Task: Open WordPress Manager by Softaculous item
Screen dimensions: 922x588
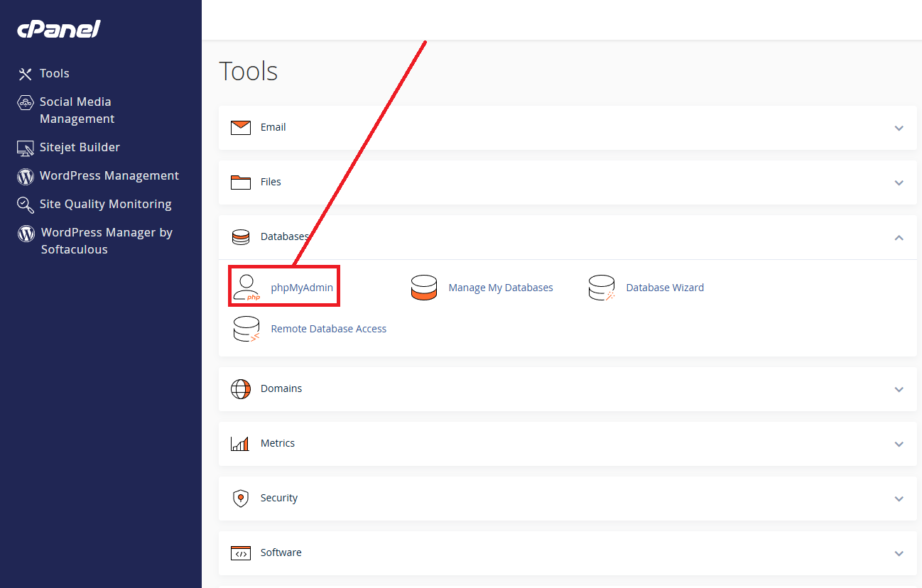Action: point(107,241)
